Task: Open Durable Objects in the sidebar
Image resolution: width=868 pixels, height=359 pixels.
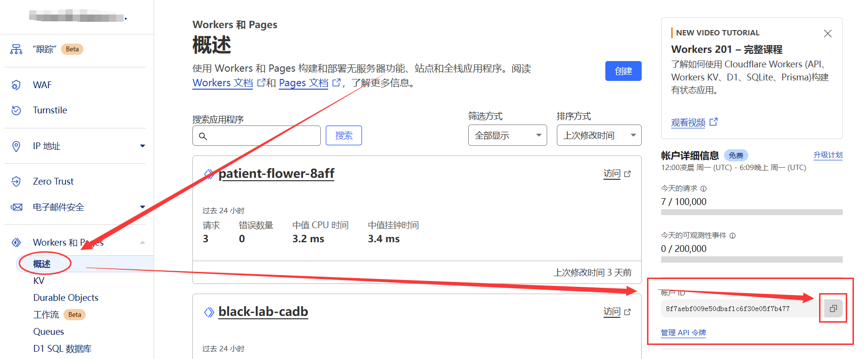Action: pyautogui.click(x=65, y=297)
